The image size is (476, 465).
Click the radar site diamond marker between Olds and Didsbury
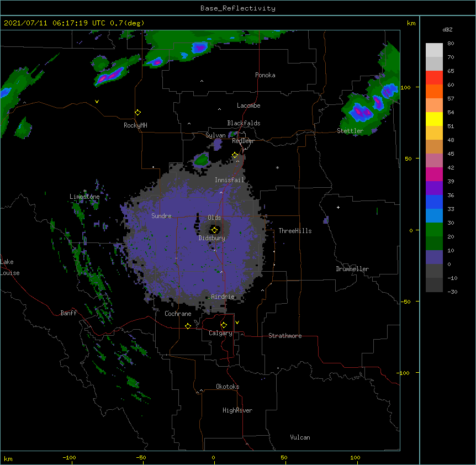(x=214, y=230)
